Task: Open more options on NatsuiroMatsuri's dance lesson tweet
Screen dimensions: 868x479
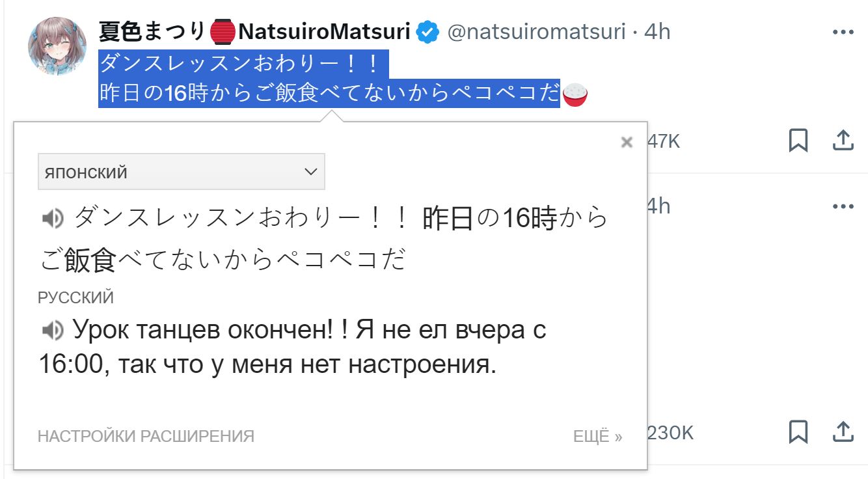Action: pos(843,31)
